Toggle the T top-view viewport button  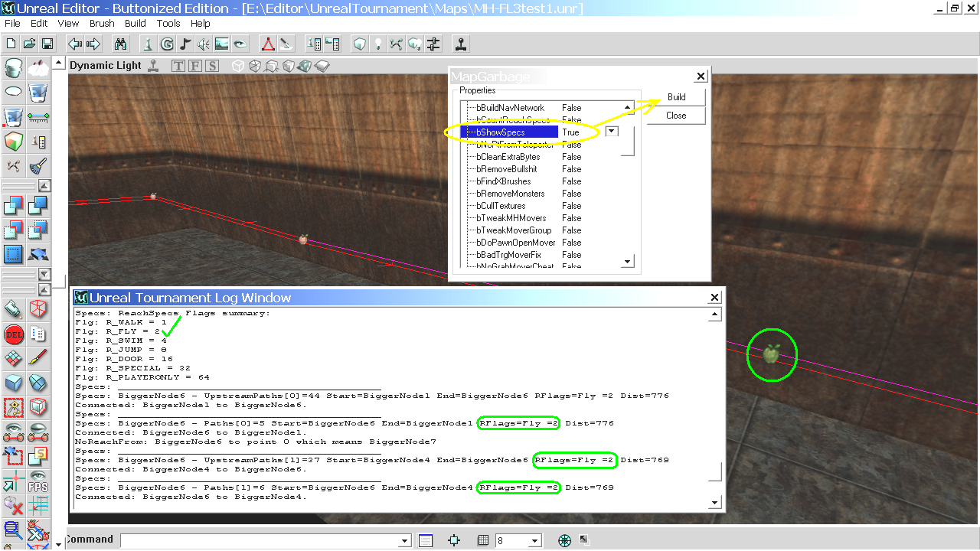[x=178, y=66]
